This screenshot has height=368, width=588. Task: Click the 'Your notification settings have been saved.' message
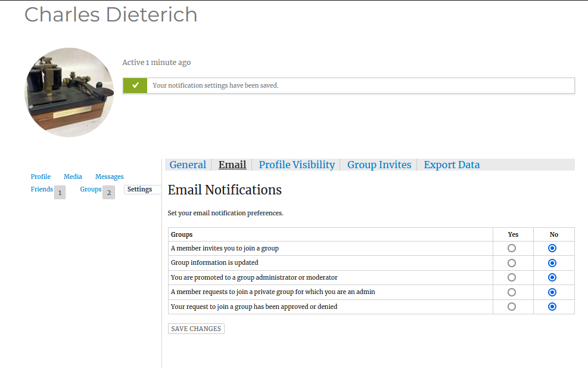click(x=215, y=86)
